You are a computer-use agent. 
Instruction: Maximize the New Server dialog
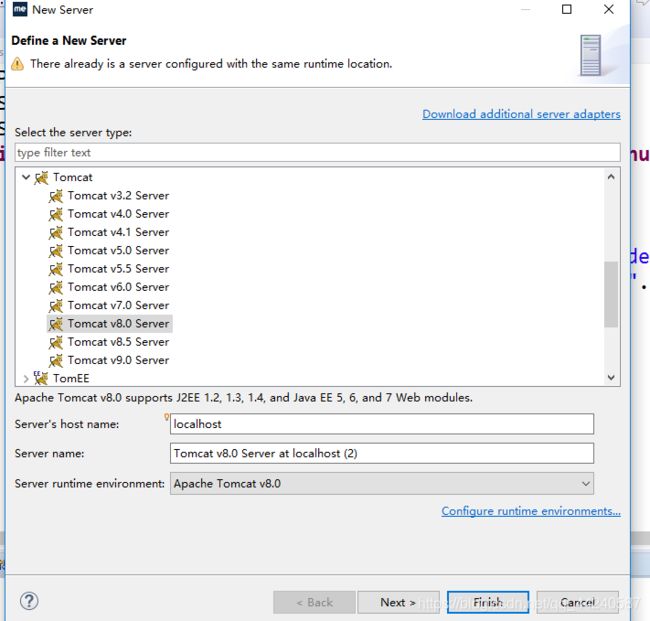[x=567, y=9]
